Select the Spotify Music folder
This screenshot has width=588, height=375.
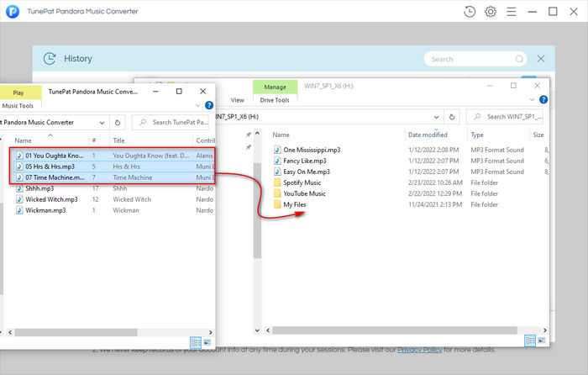(302, 182)
